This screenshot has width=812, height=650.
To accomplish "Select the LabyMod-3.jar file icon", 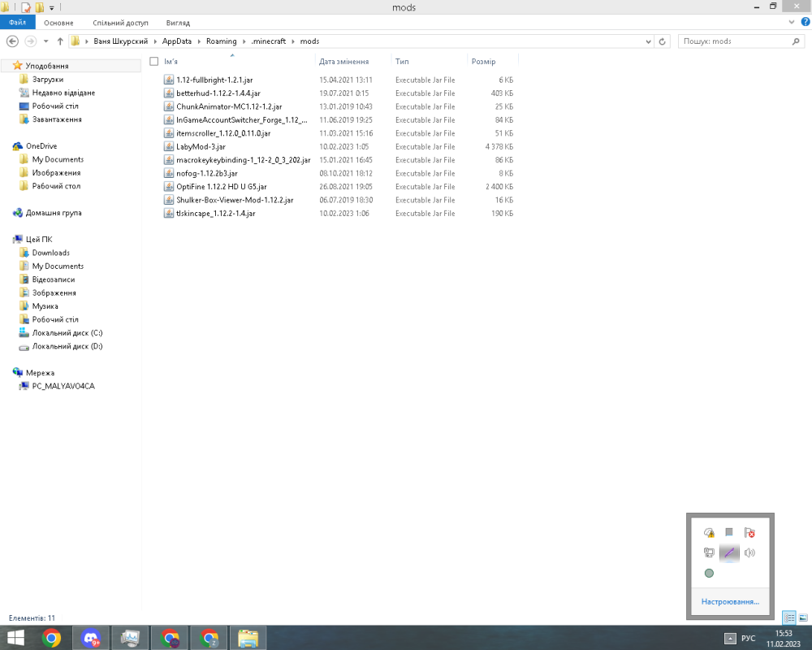I will point(169,146).
